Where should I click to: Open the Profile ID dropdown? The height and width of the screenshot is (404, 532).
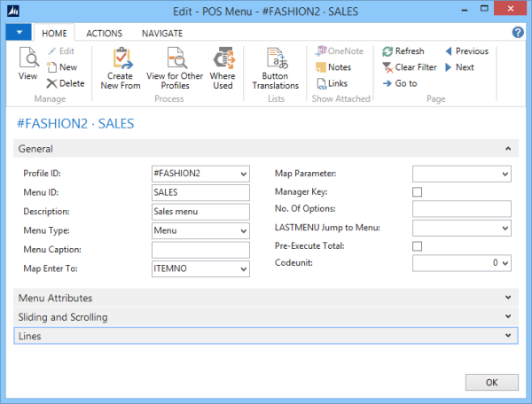pyautogui.click(x=244, y=174)
